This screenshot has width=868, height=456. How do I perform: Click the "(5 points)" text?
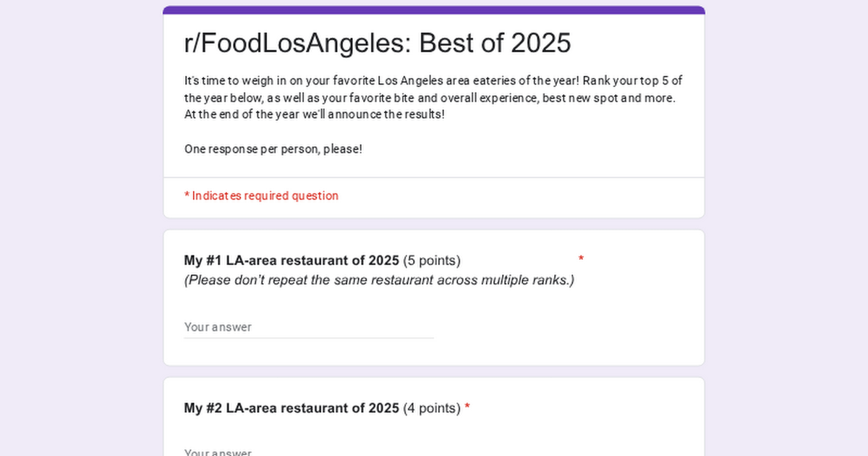[432, 261]
